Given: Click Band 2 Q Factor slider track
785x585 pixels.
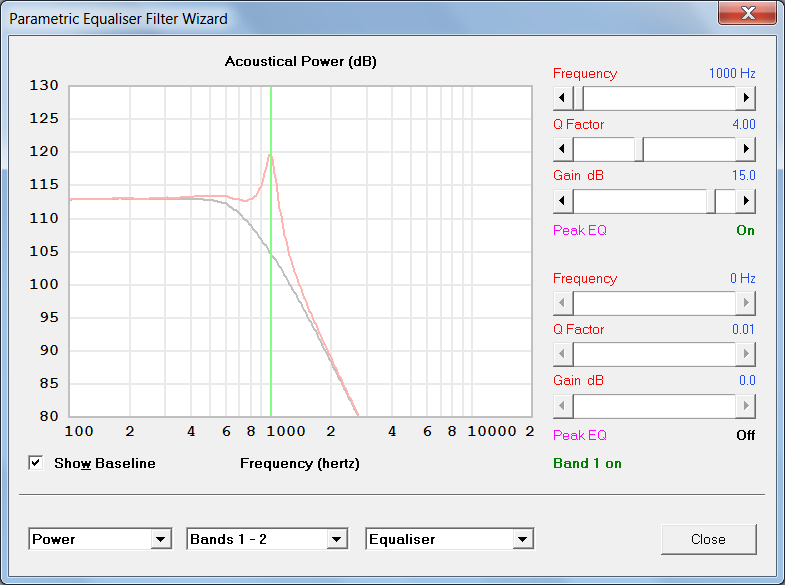Looking at the screenshot, I should (654, 354).
